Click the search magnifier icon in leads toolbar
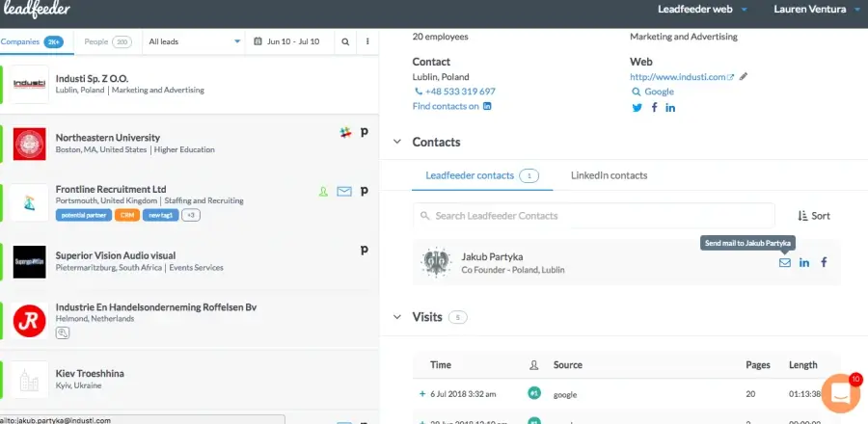868x424 pixels. 345,42
